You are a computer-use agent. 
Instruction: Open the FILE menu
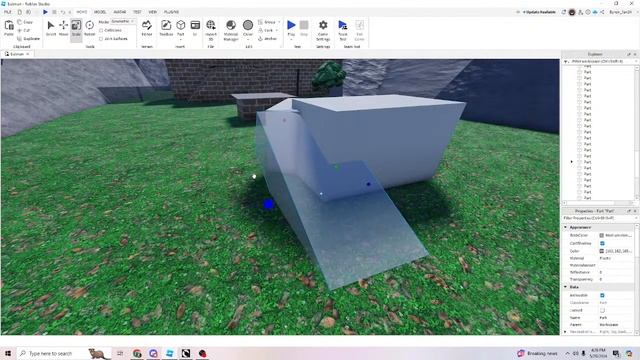[8, 12]
